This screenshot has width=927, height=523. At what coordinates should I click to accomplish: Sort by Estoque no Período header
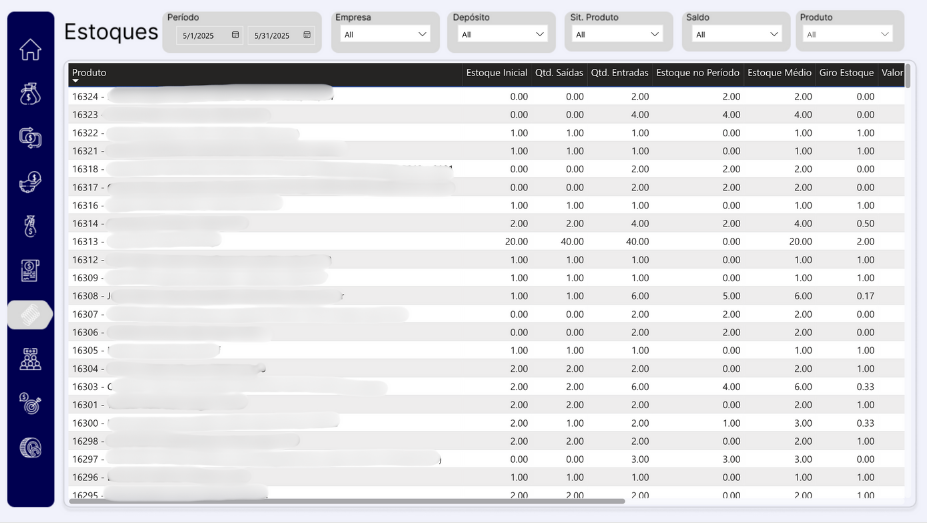coord(698,73)
